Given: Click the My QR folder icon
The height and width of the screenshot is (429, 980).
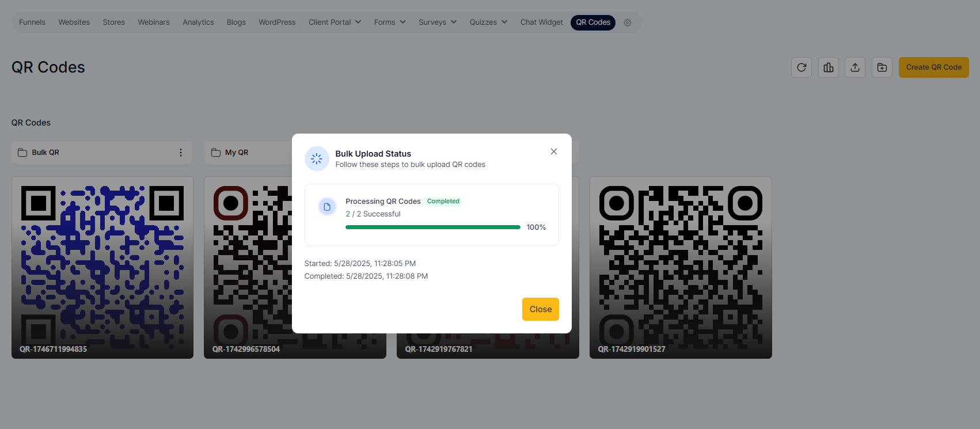Looking at the screenshot, I should tap(216, 153).
